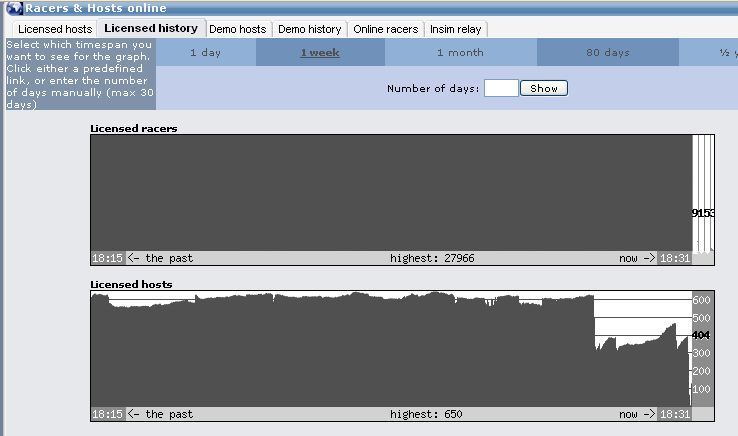Viewport: 738px width, 436px height.
Task: Click the 200 axis label on hosts graph
Action: 701,371
